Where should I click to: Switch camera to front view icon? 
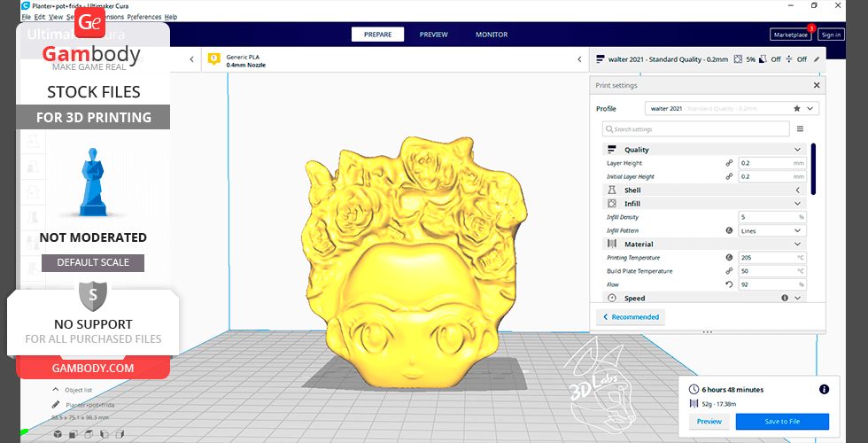click(73, 434)
